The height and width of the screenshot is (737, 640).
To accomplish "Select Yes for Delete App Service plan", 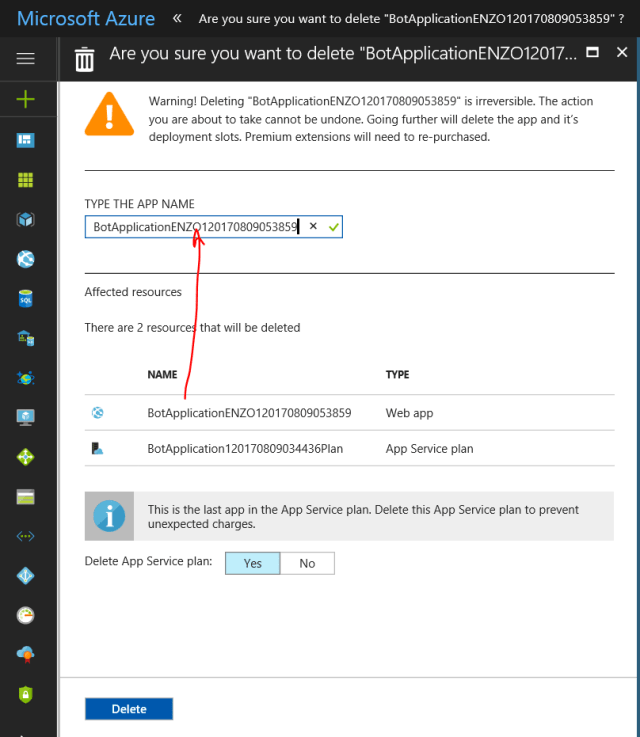I will [252, 563].
